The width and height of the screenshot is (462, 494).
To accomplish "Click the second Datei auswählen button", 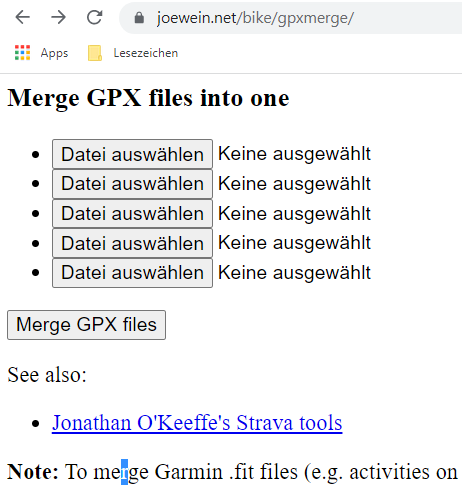I will coord(132,184).
